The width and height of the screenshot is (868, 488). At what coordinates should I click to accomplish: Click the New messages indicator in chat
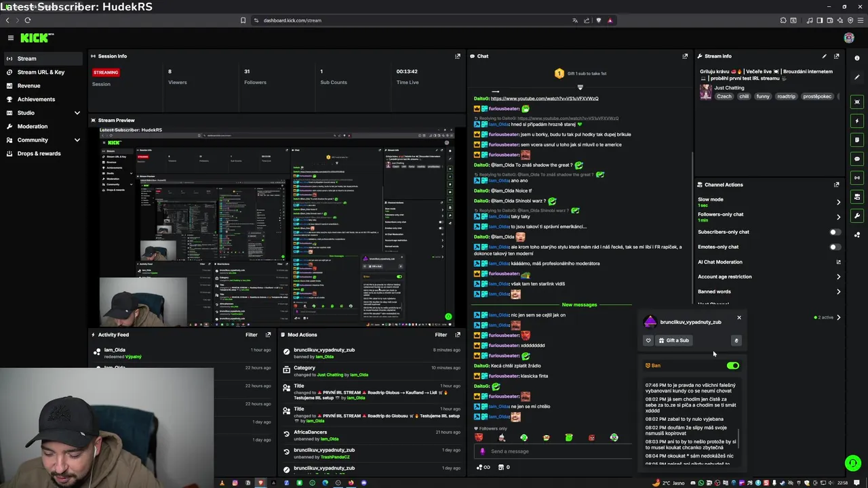[x=580, y=304]
